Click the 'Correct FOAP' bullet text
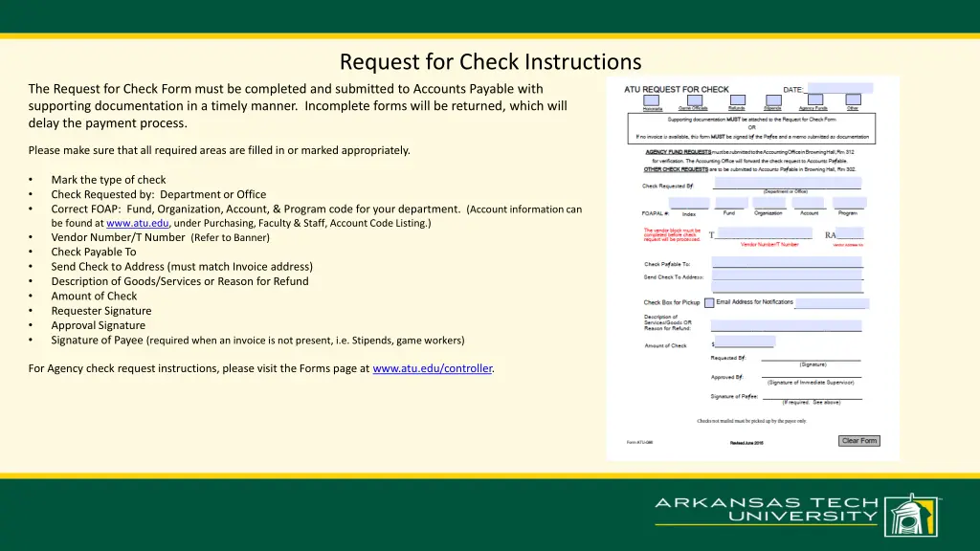This screenshot has height=551, width=980. (316, 215)
